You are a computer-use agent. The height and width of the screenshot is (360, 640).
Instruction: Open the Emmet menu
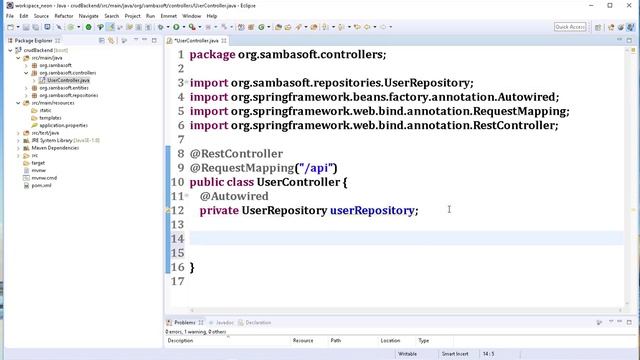point(169,16)
